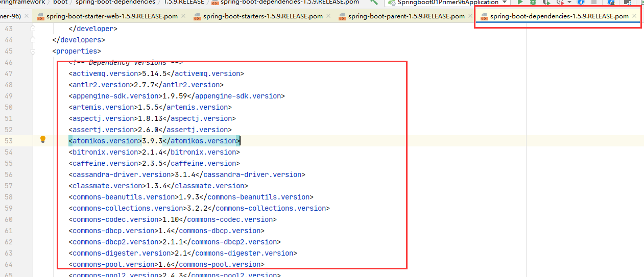Click the commons-dbcp.version 1.4 line

coord(166,231)
